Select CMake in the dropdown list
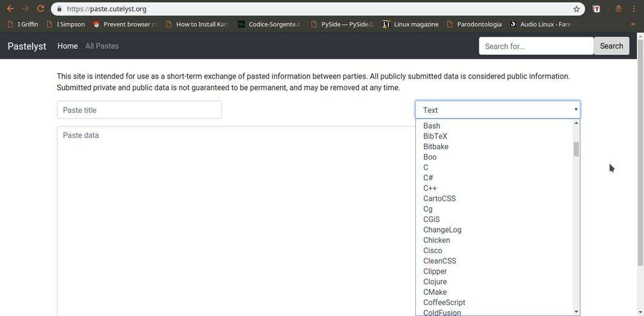Screen dimensions: 644x316 [x=435, y=292]
